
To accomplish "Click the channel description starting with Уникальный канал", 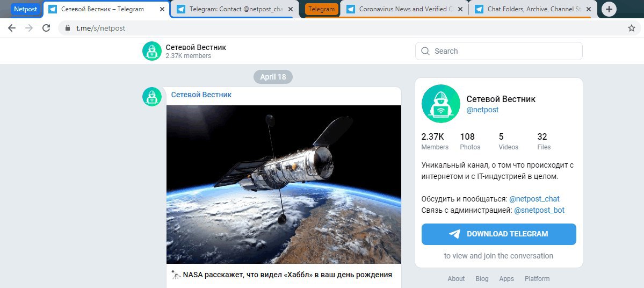I will click(x=497, y=171).
